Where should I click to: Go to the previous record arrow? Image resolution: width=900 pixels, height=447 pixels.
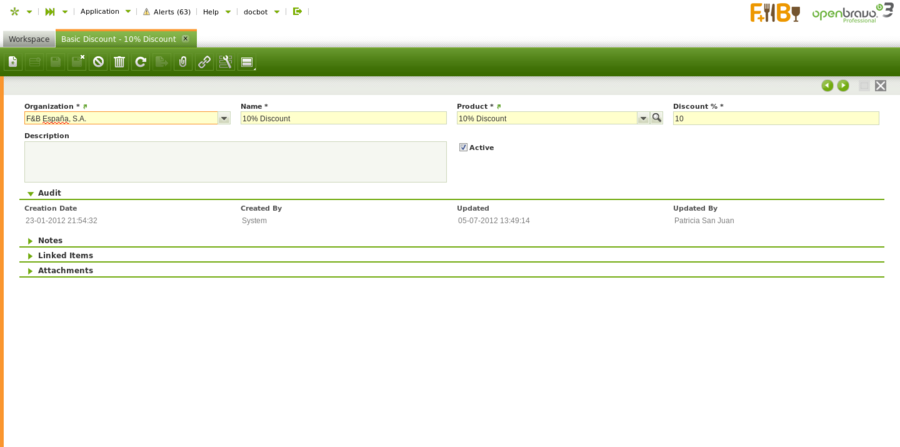coord(827,86)
